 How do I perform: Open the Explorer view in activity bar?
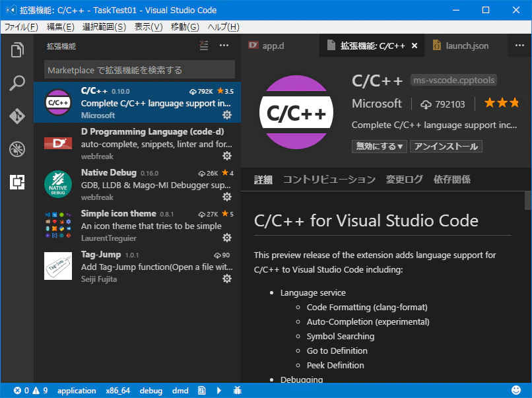(x=17, y=50)
